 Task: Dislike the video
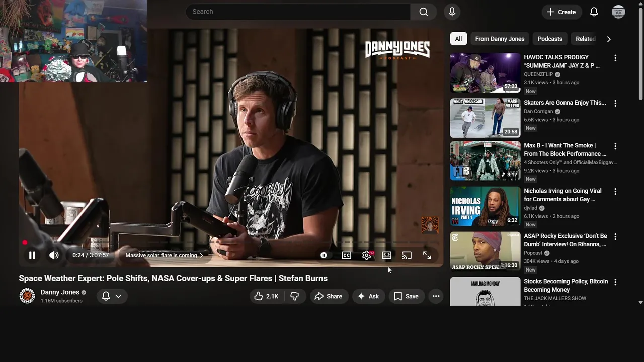pyautogui.click(x=295, y=296)
